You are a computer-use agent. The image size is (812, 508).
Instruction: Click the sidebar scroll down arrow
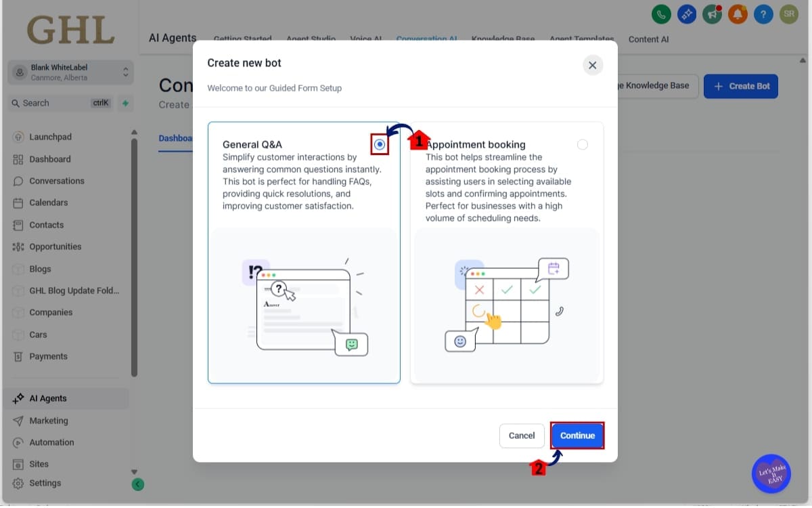click(x=134, y=472)
